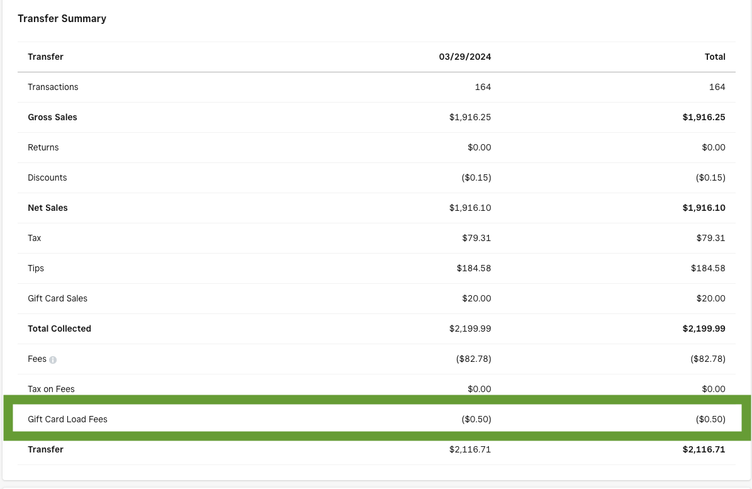Select the Gift Card Load Fees row label
Image resolution: width=752 pixels, height=489 pixels.
pyautogui.click(x=67, y=419)
